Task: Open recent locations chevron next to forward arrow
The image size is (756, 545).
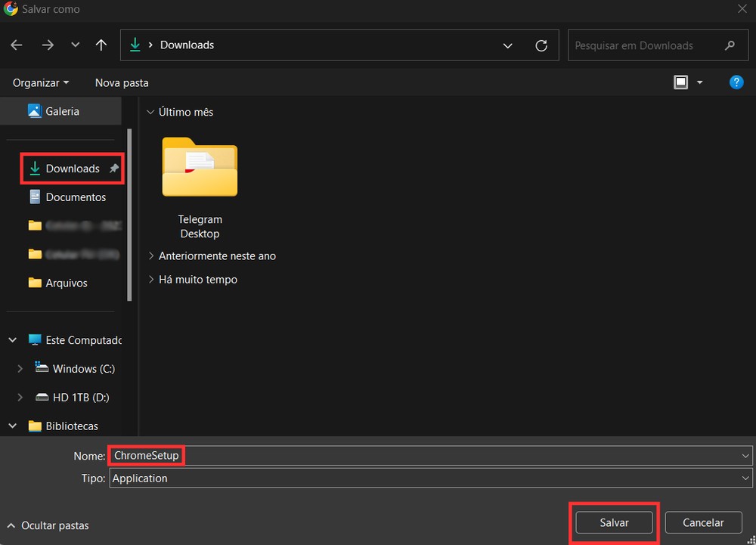Action: click(x=75, y=45)
